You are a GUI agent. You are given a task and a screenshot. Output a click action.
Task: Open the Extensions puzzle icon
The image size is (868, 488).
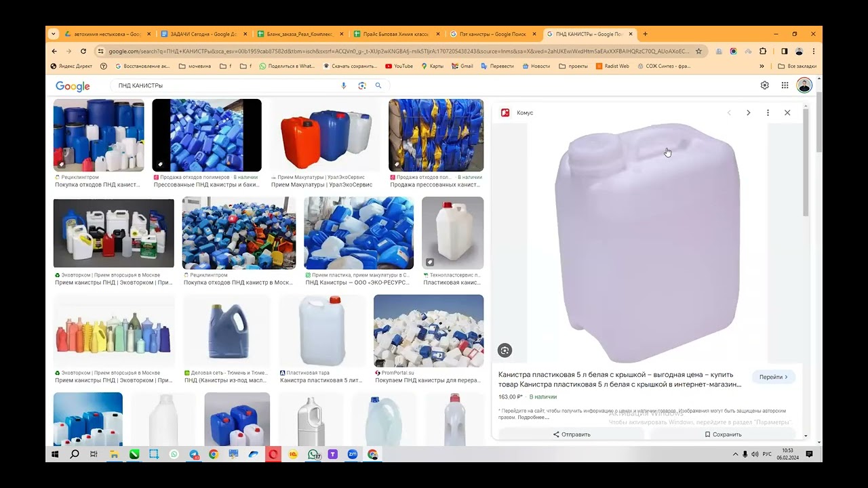(763, 51)
